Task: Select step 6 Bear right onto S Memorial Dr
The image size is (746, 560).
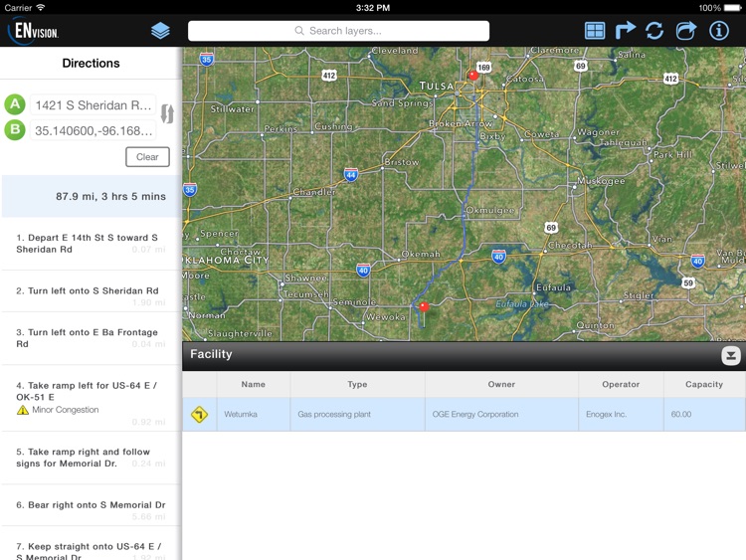Action: click(92, 505)
